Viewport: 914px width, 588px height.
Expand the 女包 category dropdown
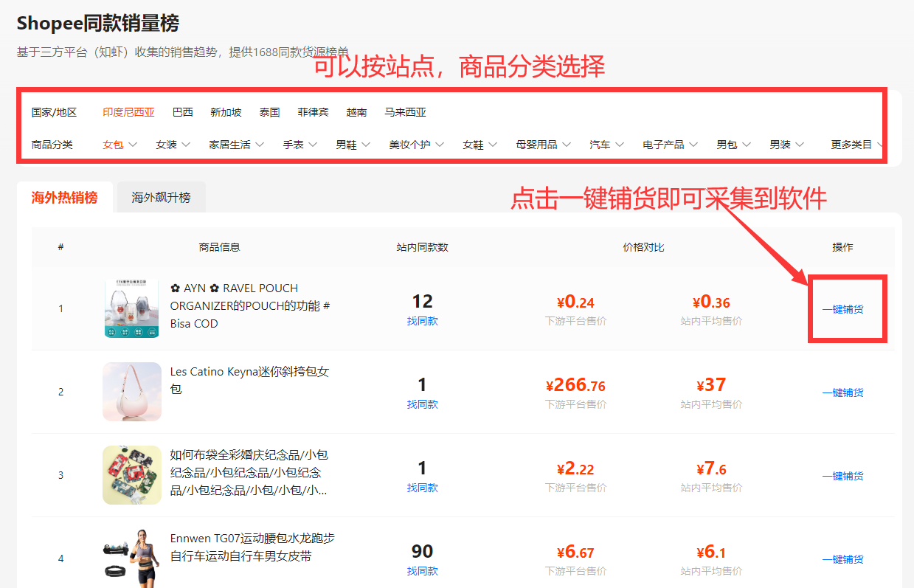[120, 145]
